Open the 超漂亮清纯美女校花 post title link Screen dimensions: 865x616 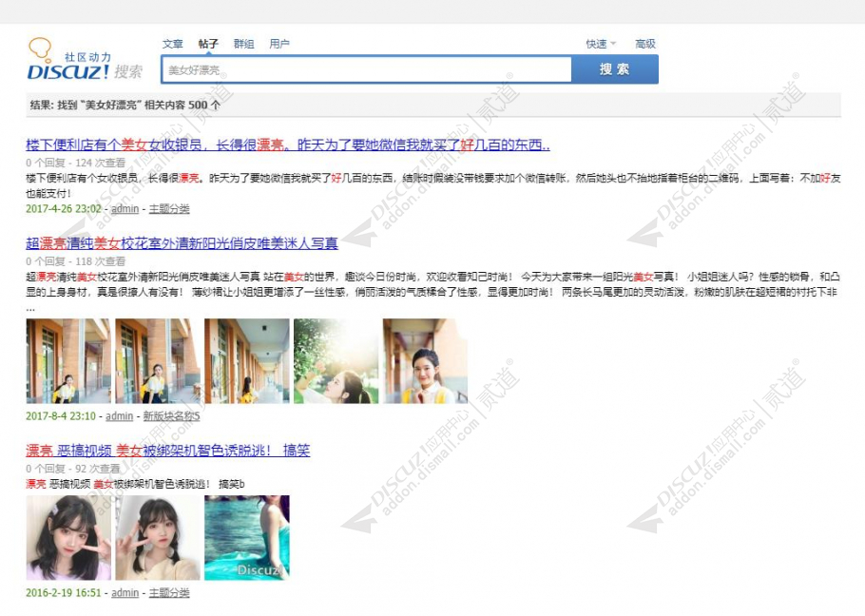[183, 243]
